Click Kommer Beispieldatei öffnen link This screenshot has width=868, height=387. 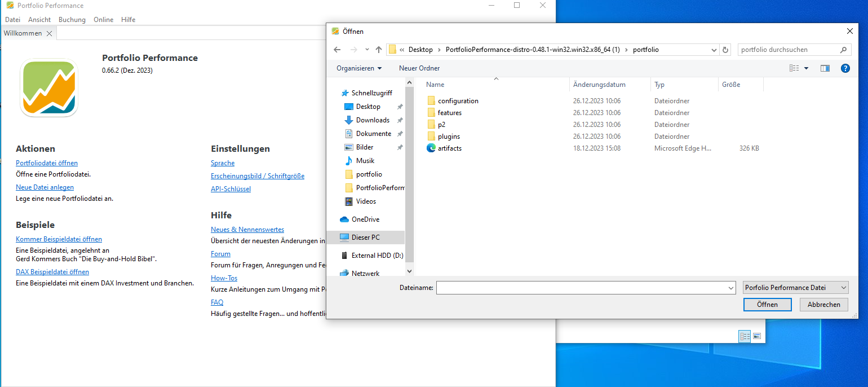click(x=59, y=239)
